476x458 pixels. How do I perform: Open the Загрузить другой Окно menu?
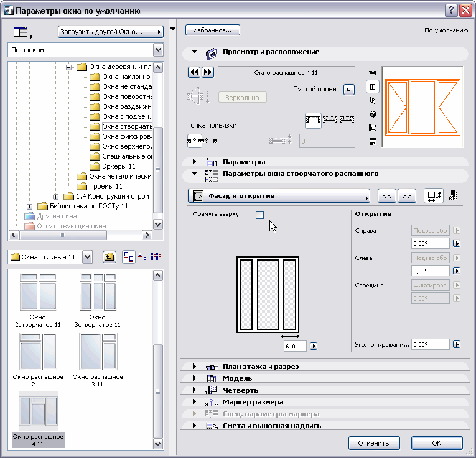click(110, 31)
